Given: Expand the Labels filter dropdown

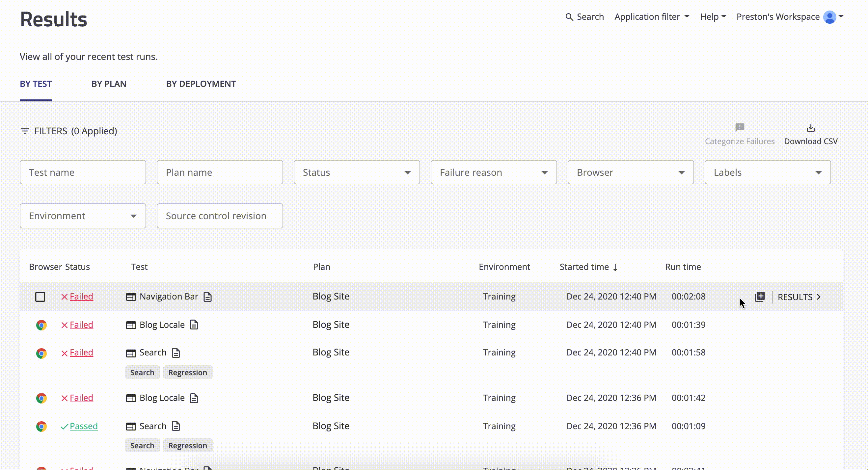Looking at the screenshot, I should (x=768, y=172).
